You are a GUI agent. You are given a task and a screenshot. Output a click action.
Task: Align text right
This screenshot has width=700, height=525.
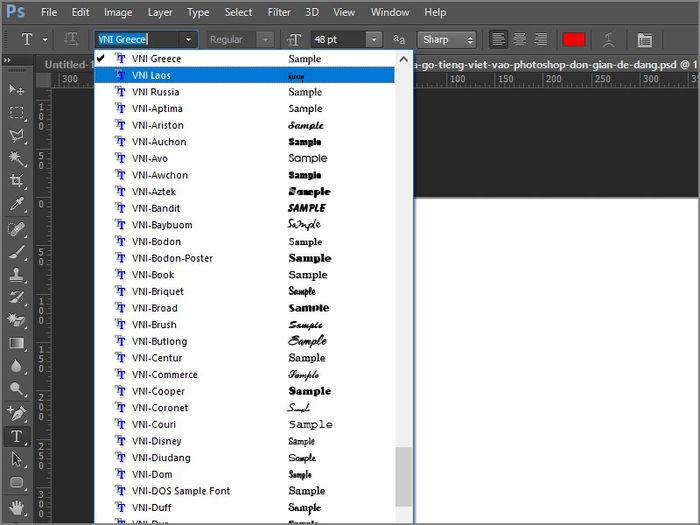541,39
